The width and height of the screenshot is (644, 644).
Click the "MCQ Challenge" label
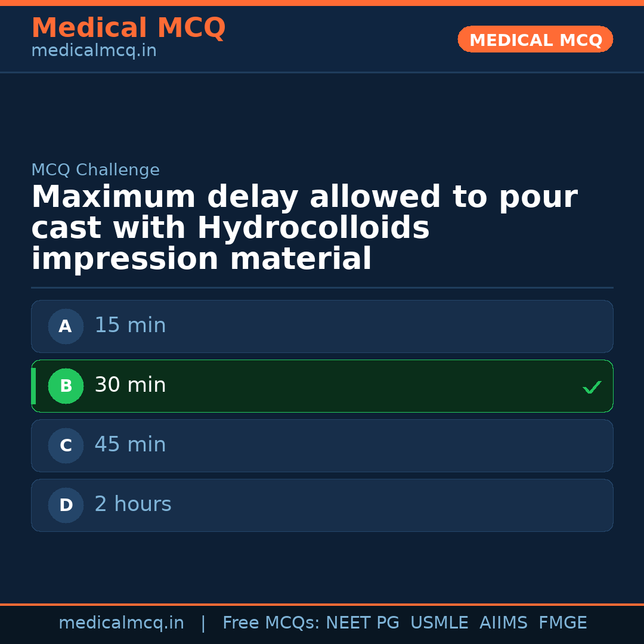tap(95, 171)
